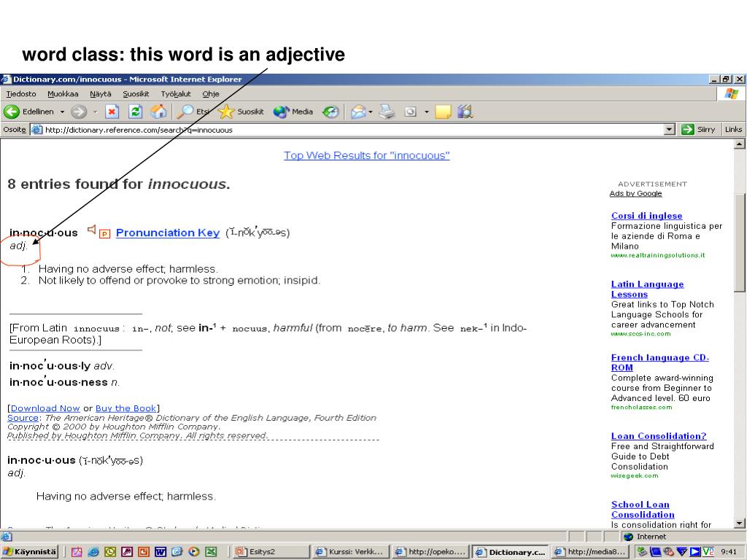The height and width of the screenshot is (560, 747).
Task: Click the green refresh page icon
Action: click(x=135, y=112)
